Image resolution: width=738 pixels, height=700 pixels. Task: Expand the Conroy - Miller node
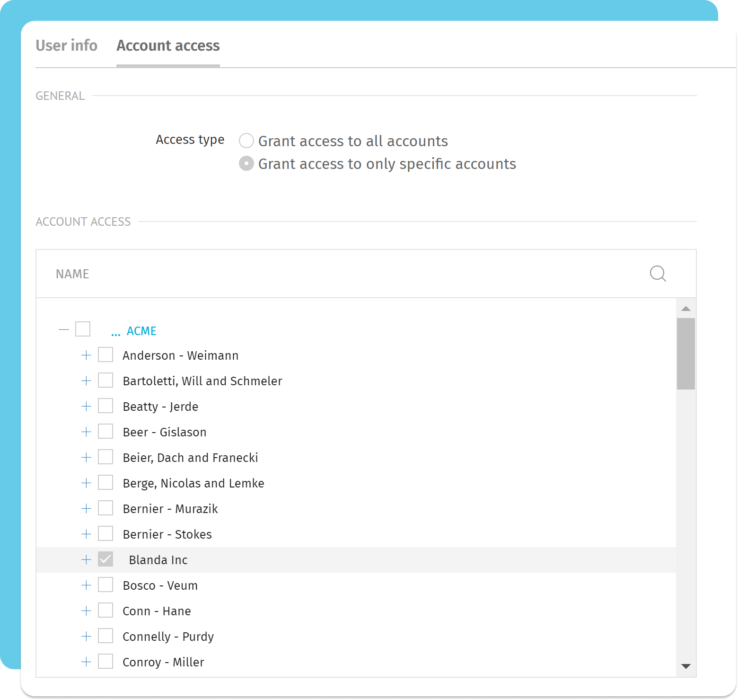pyautogui.click(x=86, y=662)
